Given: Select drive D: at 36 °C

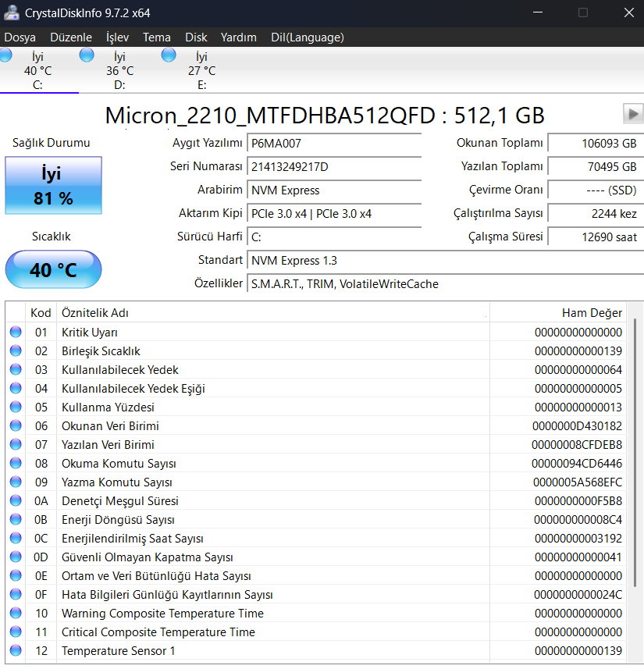Looking at the screenshot, I should click(x=119, y=70).
